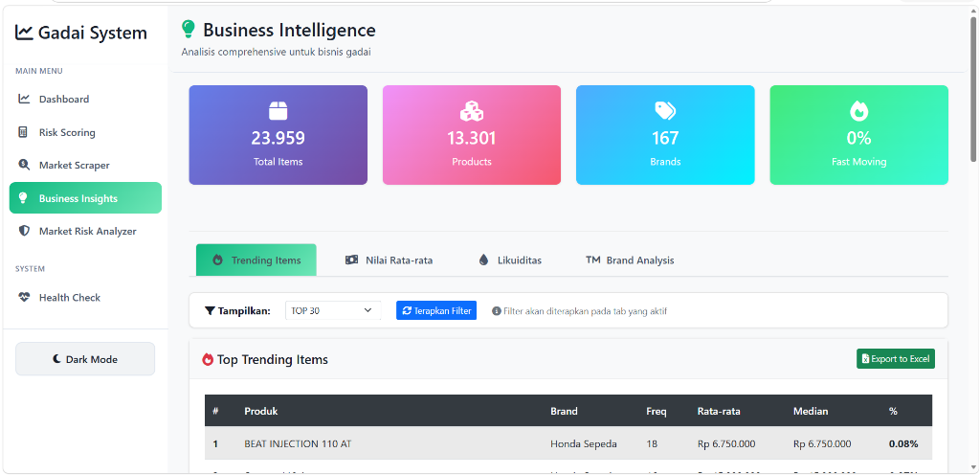980x475 pixels.
Task: Switch to the Brand Analysis tab
Action: [x=630, y=260]
